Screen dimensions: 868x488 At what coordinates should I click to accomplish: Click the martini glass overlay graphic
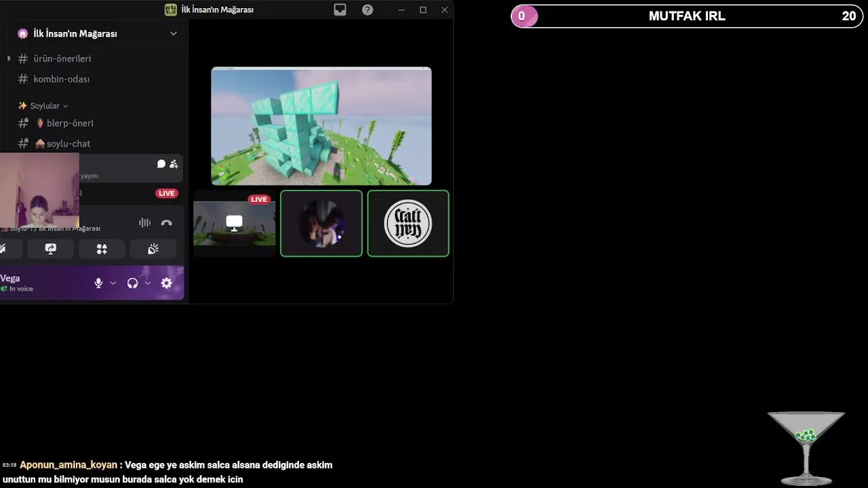point(806,448)
